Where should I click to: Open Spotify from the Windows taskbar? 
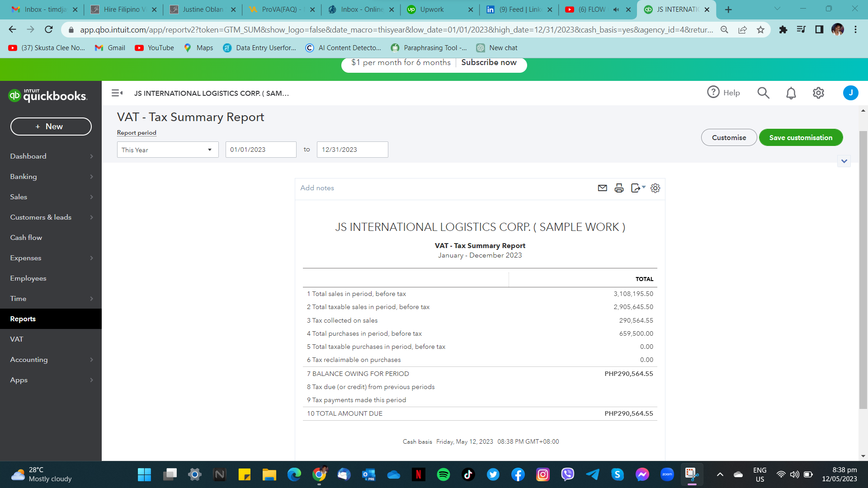[x=443, y=474]
